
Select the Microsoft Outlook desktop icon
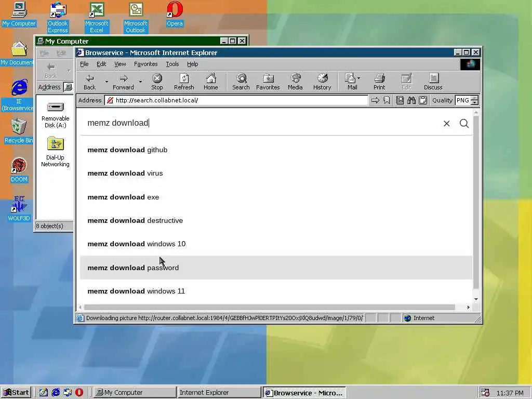coord(136,18)
